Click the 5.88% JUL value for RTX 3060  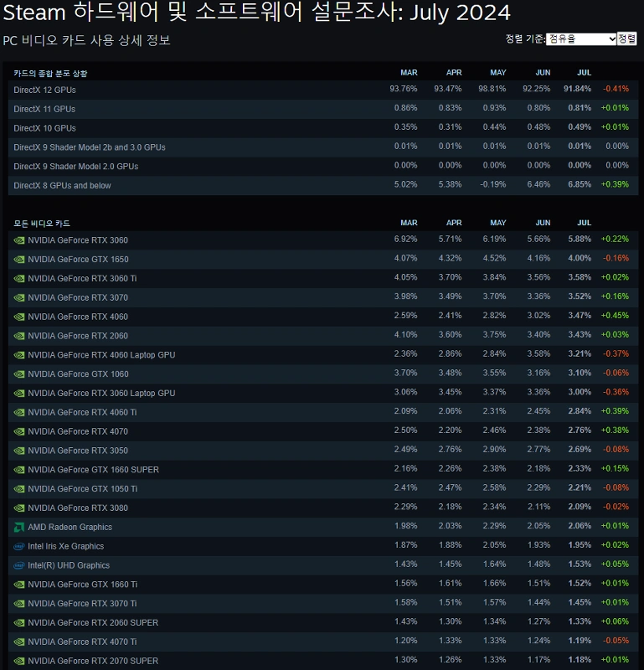coord(580,240)
